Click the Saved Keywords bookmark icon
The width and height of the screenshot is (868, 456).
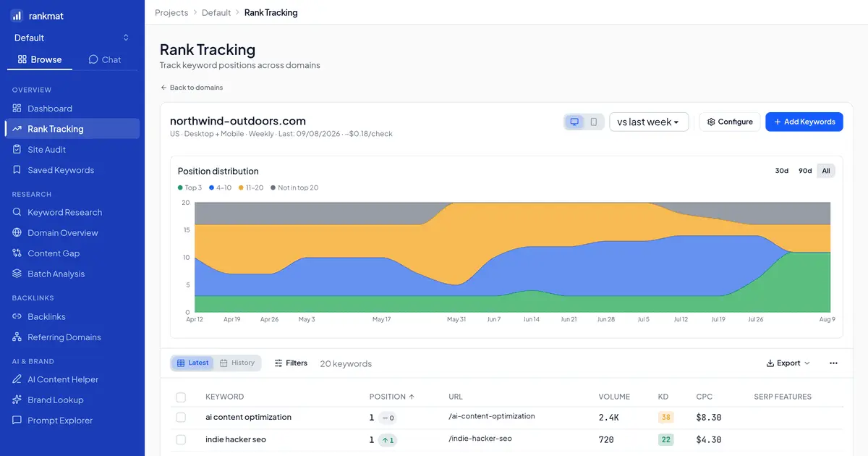(17, 170)
